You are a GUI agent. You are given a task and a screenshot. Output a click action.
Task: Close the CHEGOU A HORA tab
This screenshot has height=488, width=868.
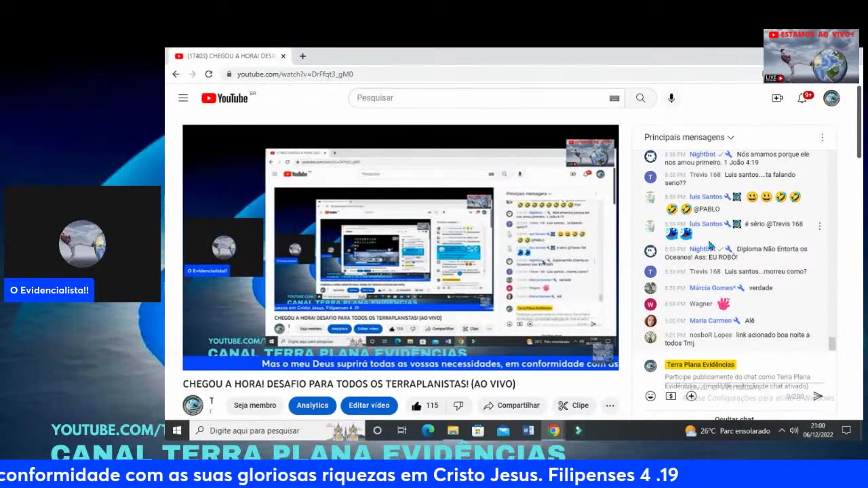[x=283, y=56]
